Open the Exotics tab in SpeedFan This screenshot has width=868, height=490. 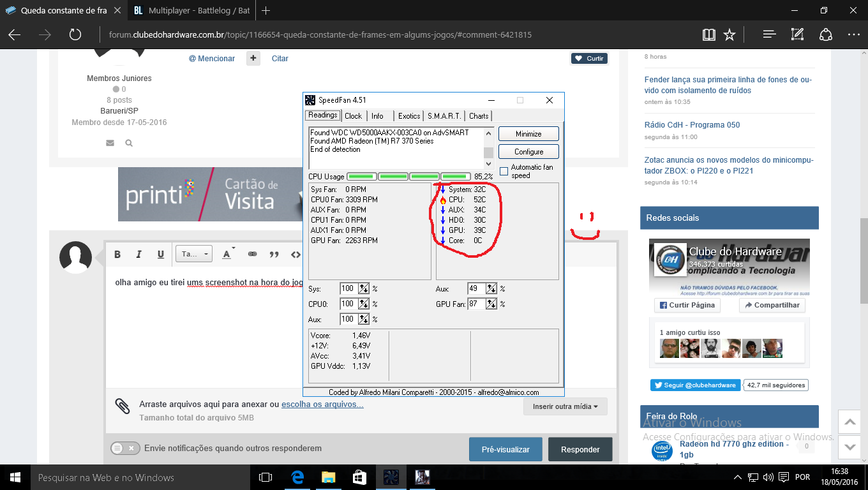click(409, 116)
